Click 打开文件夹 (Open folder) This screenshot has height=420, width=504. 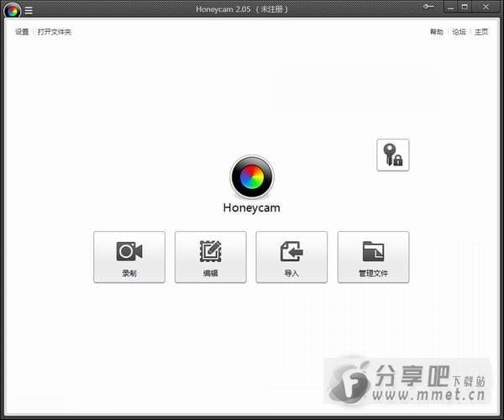coord(55,32)
